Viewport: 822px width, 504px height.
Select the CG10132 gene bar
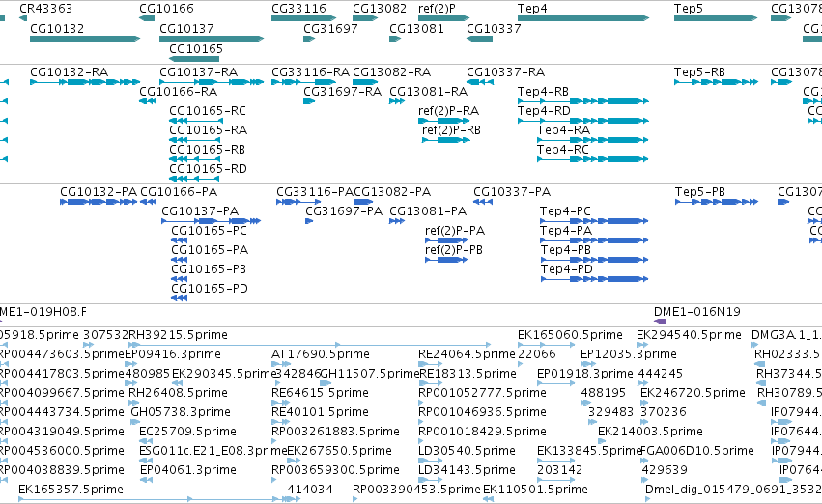tap(85, 39)
